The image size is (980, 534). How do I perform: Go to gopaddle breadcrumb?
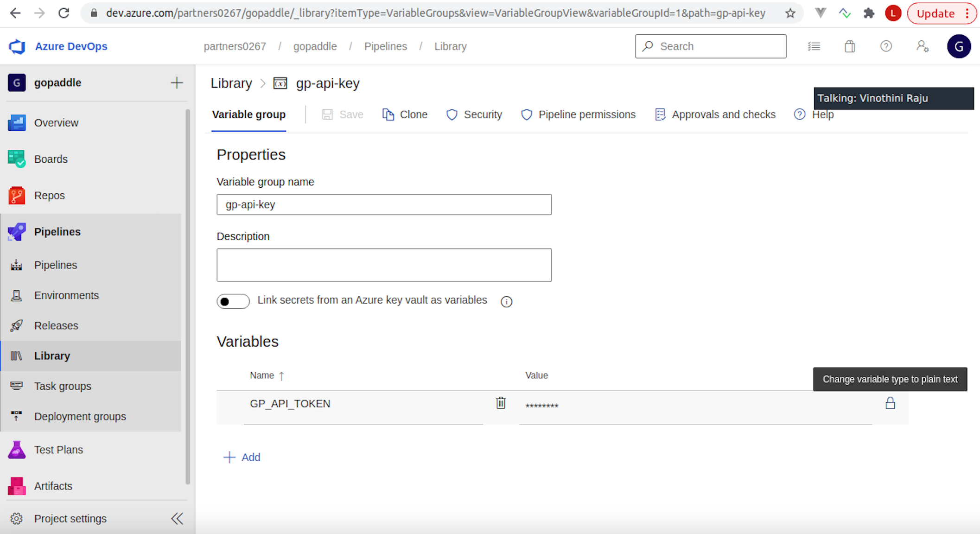pyautogui.click(x=315, y=46)
